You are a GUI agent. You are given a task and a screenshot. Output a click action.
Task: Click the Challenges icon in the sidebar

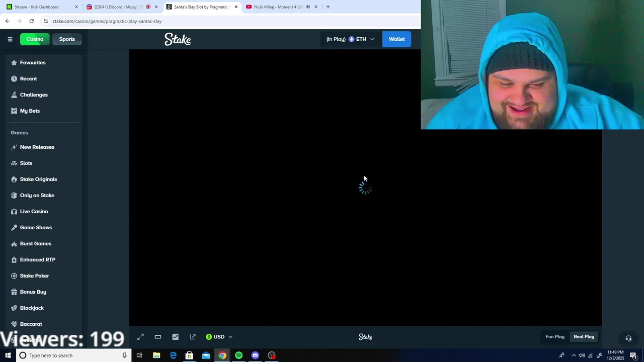[x=14, y=95]
